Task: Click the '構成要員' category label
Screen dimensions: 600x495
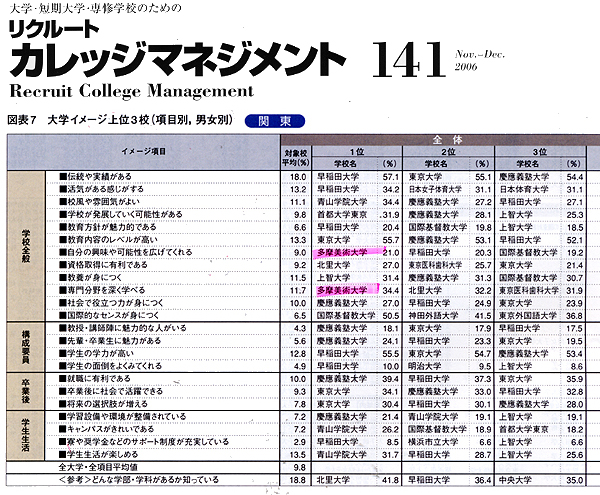Action: [x=26, y=347]
